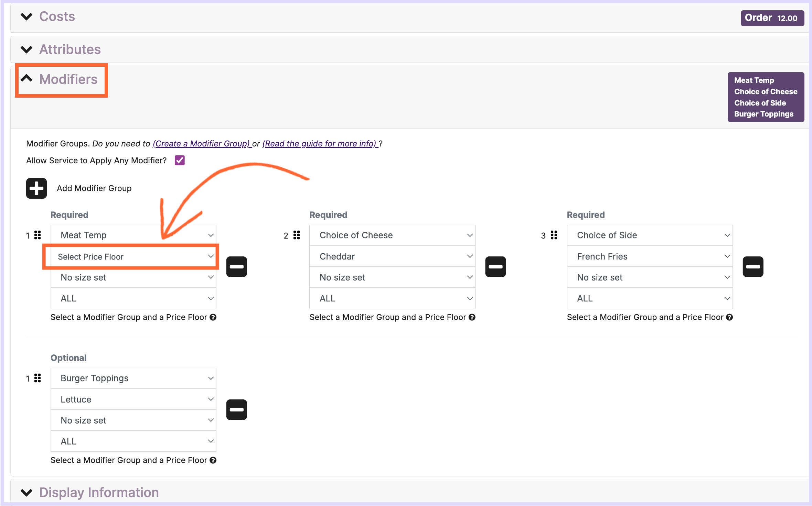This screenshot has height=506, width=812.
Task: Click the Order 12.00 badge
Action: coord(772,18)
